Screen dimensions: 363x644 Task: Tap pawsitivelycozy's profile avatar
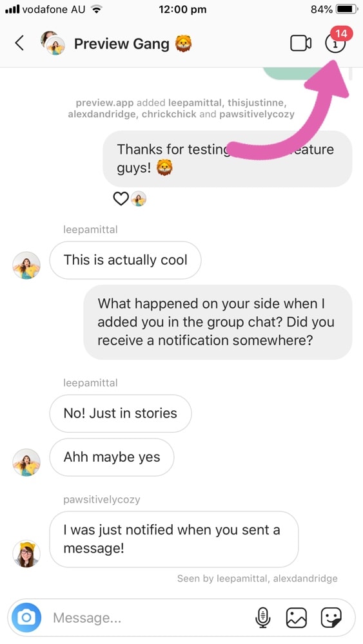point(26,553)
